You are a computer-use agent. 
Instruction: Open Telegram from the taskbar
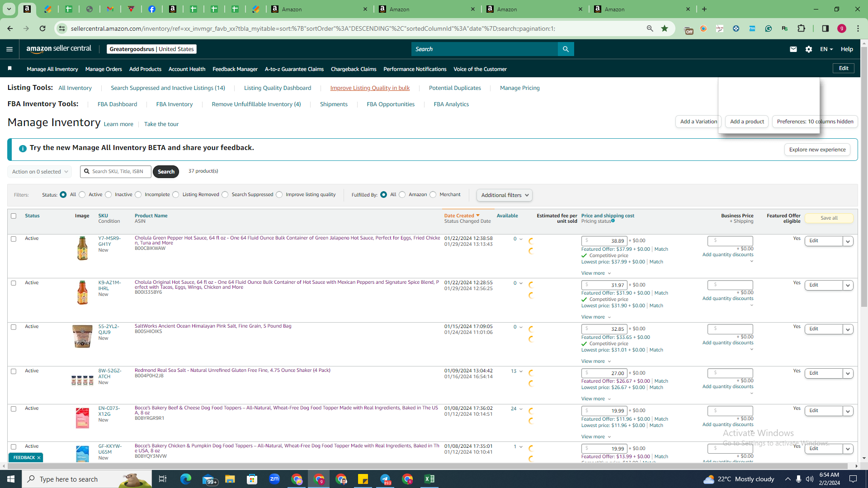(x=385, y=479)
